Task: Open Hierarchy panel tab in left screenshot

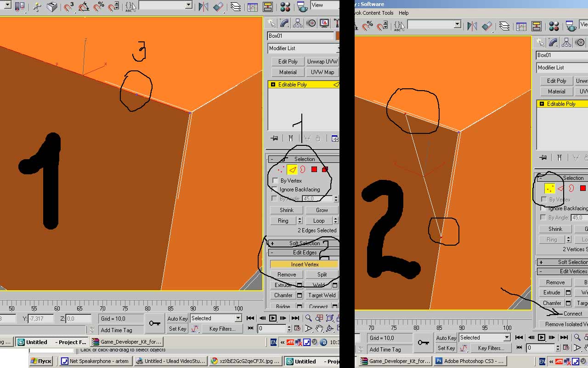Action: point(298,23)
